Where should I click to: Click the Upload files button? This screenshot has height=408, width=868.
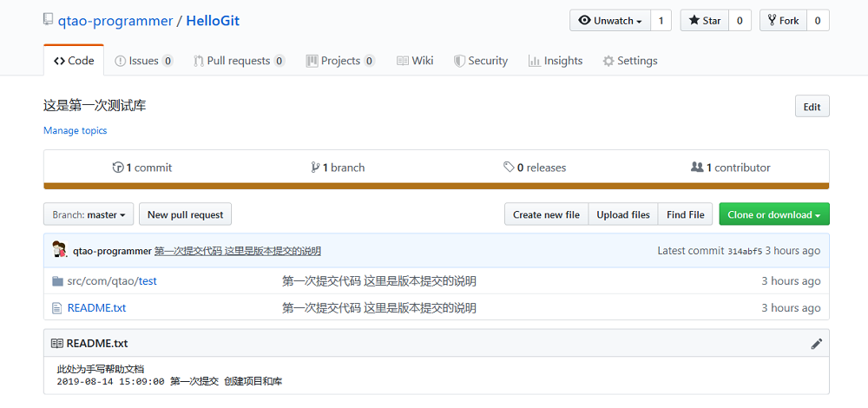[623, 214]
